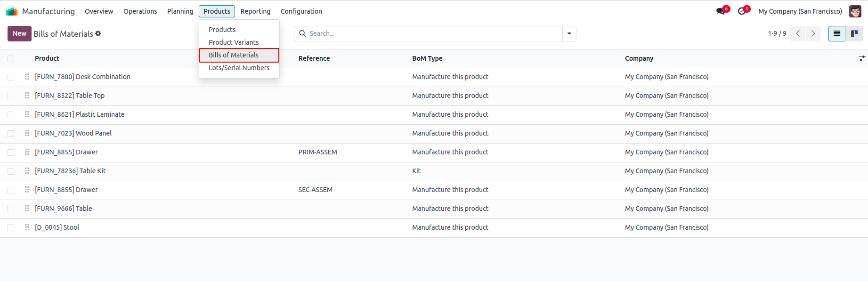This screenshot has height=281, width=868.
Task: Open the My Company (San Francisco) switcher
Action: [800, 11]
